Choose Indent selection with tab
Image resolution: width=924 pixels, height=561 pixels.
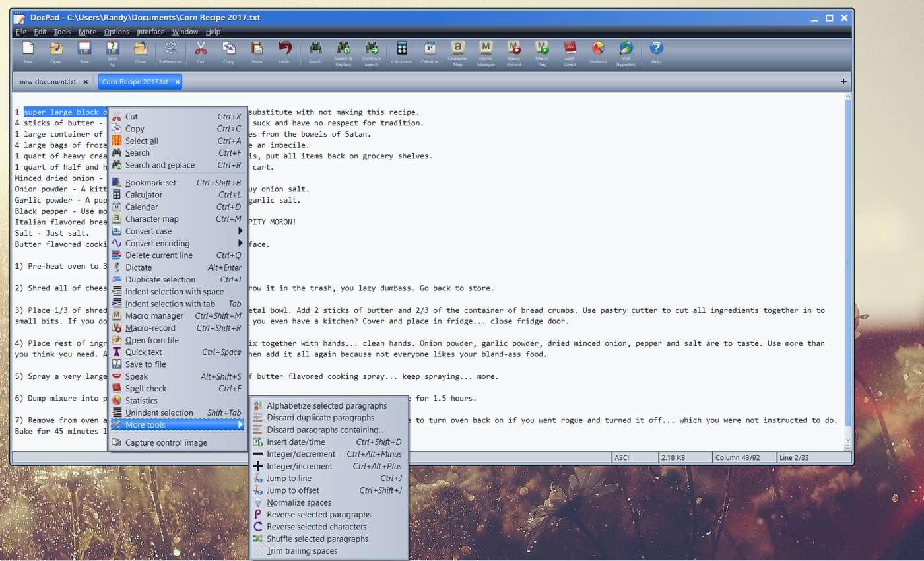(178, 304)
